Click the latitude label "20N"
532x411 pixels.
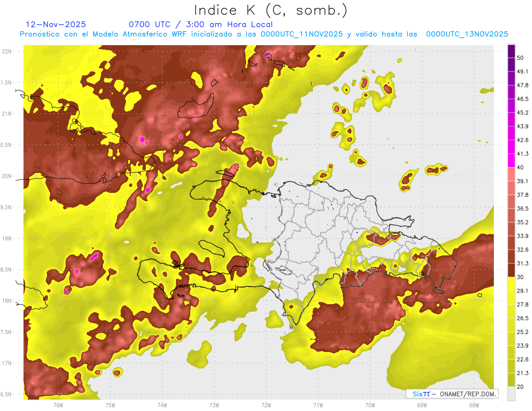click(x=7, y=176)
